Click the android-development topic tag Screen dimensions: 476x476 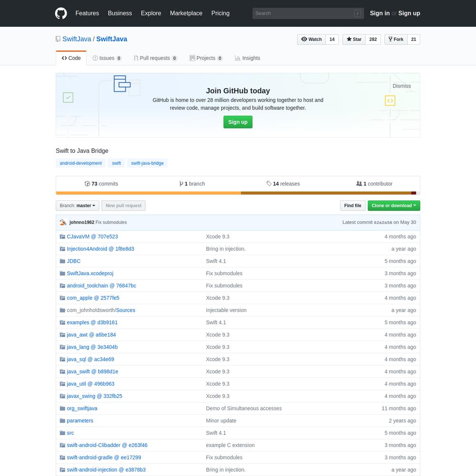point(81,163)
